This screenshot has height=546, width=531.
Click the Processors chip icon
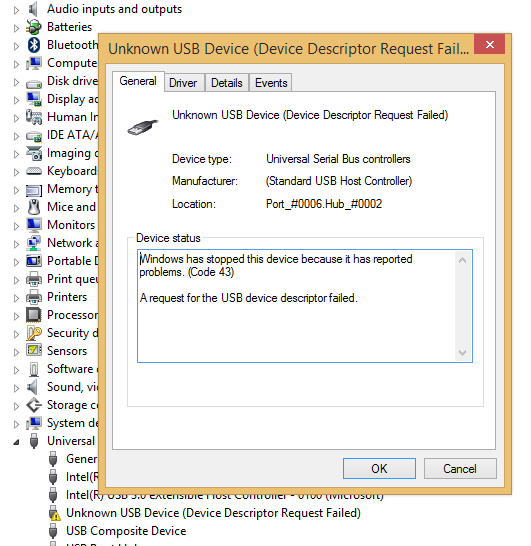tap(34, 315)
